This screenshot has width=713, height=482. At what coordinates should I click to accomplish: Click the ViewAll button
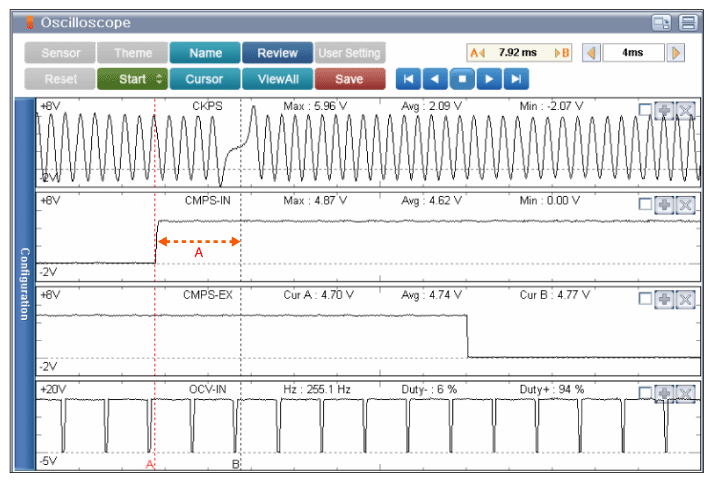tap(277, 79)
